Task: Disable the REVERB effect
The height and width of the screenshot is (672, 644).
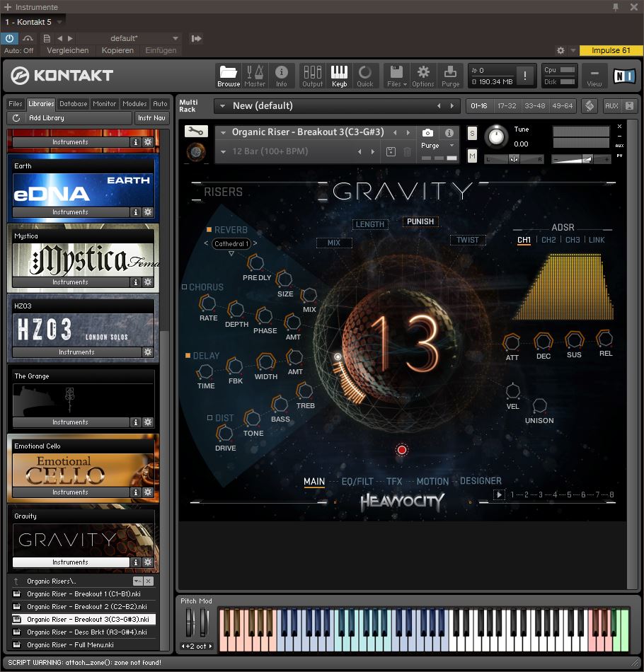Action: (x=209, y=230)
